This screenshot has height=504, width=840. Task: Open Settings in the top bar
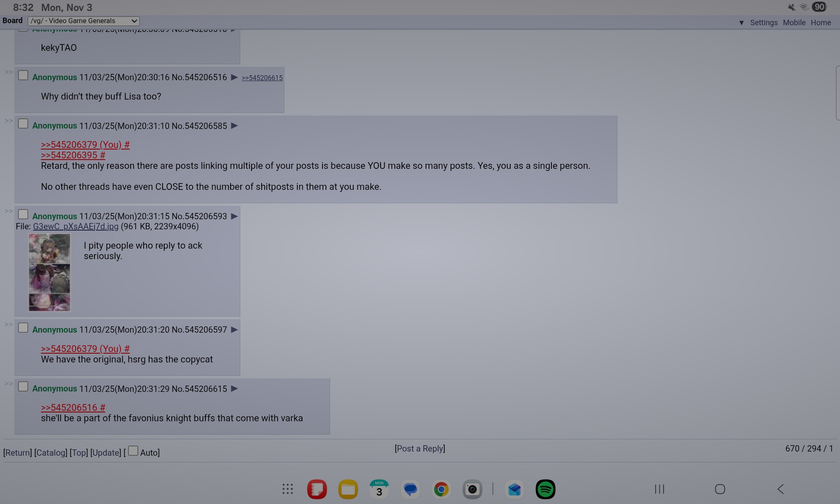point(764,23)
